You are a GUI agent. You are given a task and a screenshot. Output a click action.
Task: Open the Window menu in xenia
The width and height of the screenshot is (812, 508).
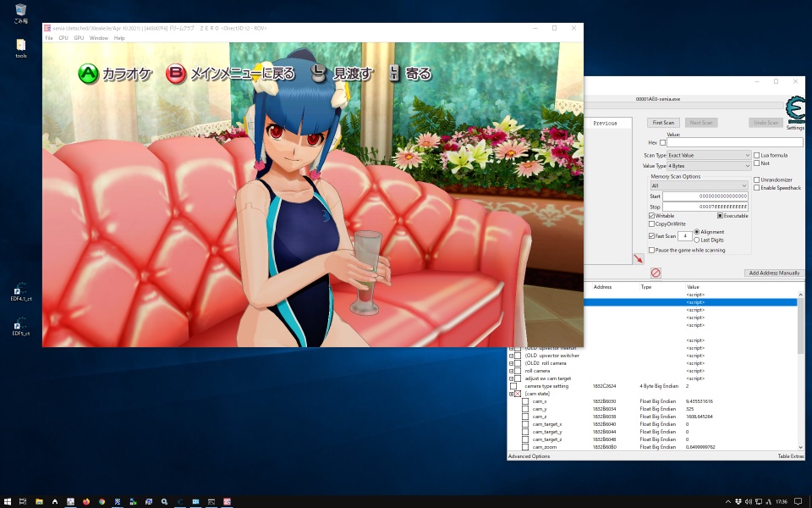99,38
